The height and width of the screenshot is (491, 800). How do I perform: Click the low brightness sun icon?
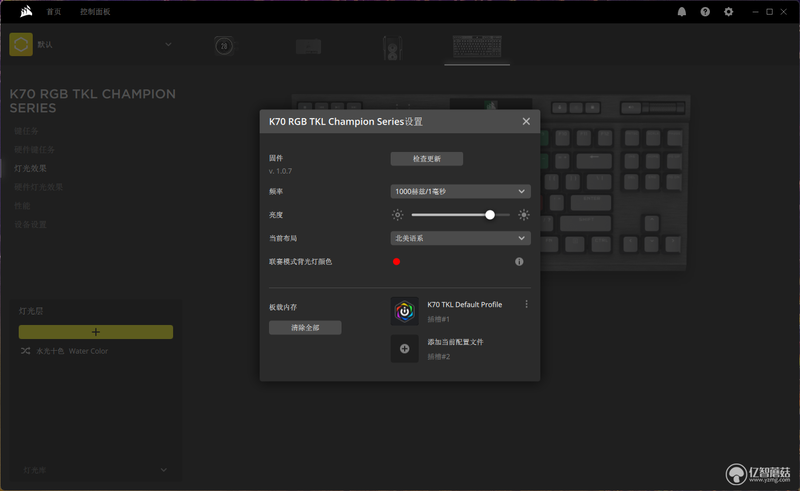[x=397, y=215]
